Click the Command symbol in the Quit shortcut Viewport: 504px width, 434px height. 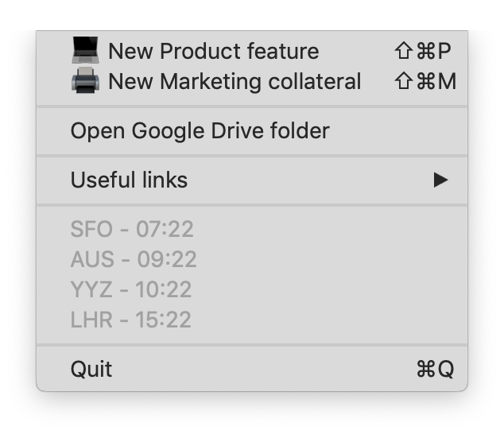click(426, 369)
